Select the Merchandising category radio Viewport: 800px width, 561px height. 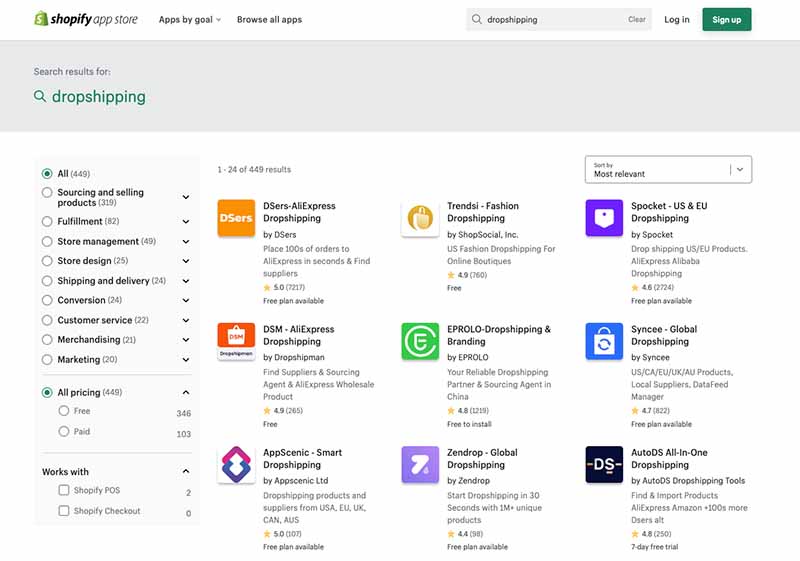click(47, 340)
